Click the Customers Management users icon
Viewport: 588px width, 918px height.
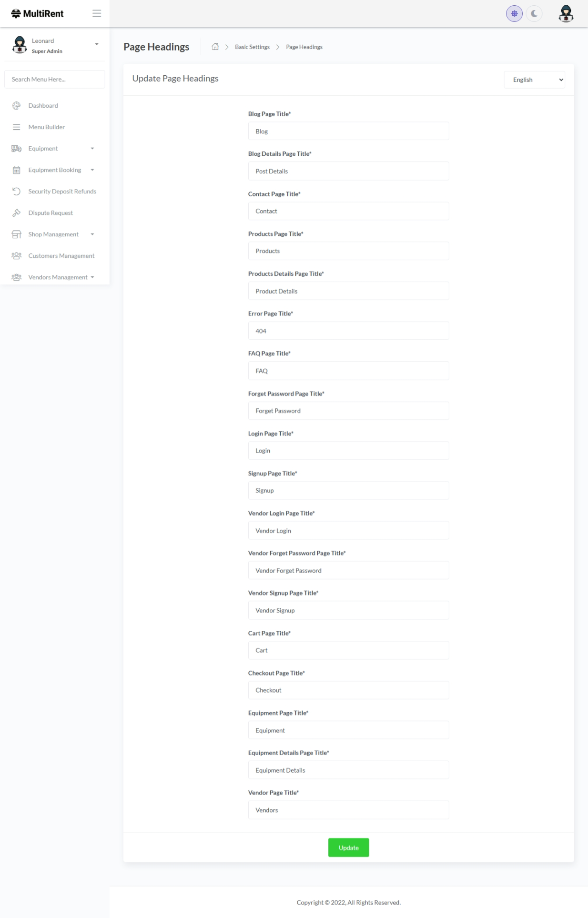point(17,256)
